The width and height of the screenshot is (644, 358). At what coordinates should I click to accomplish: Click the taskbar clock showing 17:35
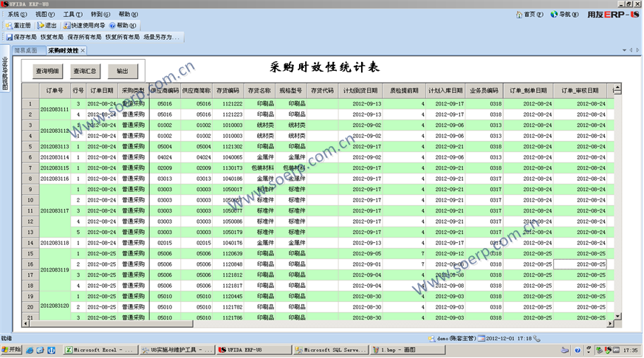click(x=630, y=350)
